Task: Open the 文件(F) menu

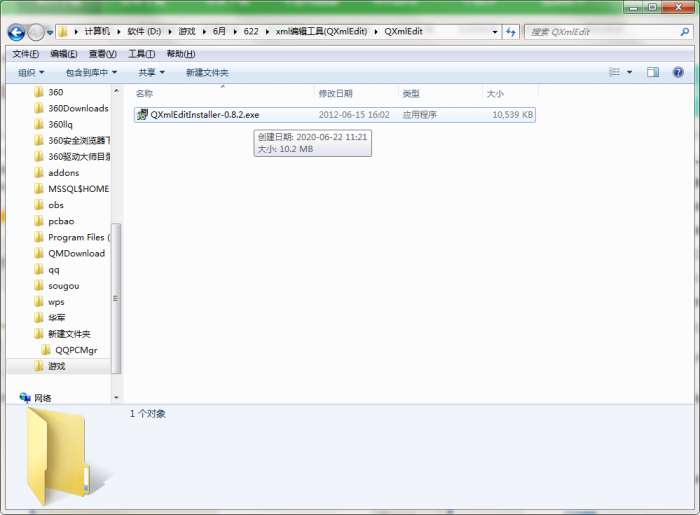Action: tap(25, 54)
